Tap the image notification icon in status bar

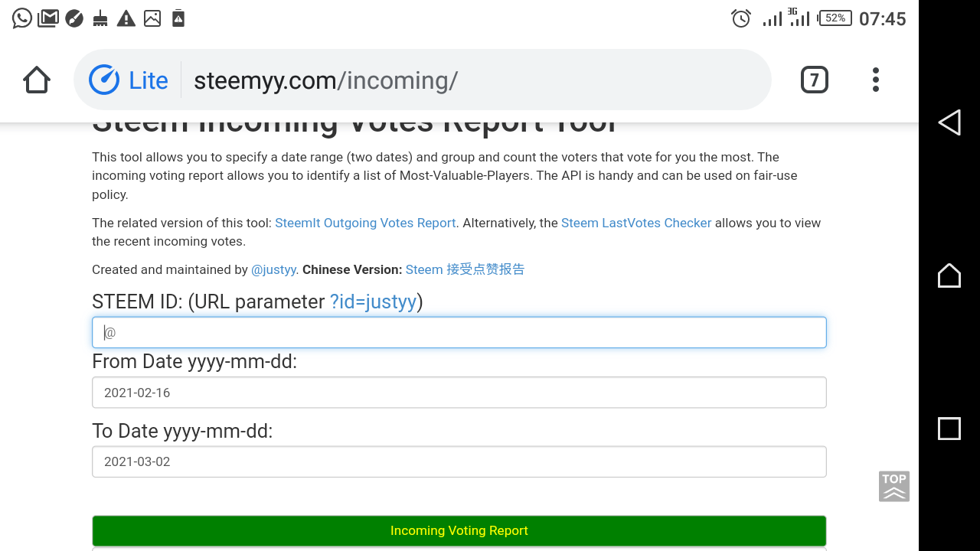tap(152, 18)
